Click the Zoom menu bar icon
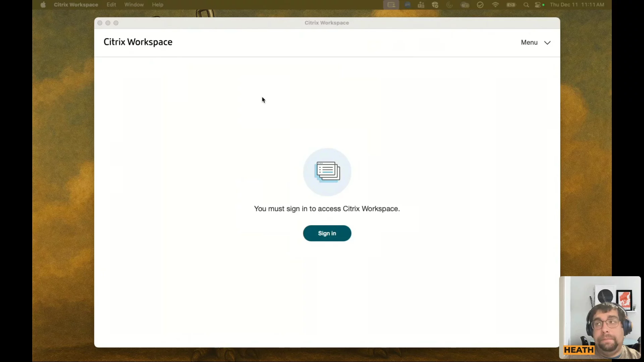 [x=407, y=5]
